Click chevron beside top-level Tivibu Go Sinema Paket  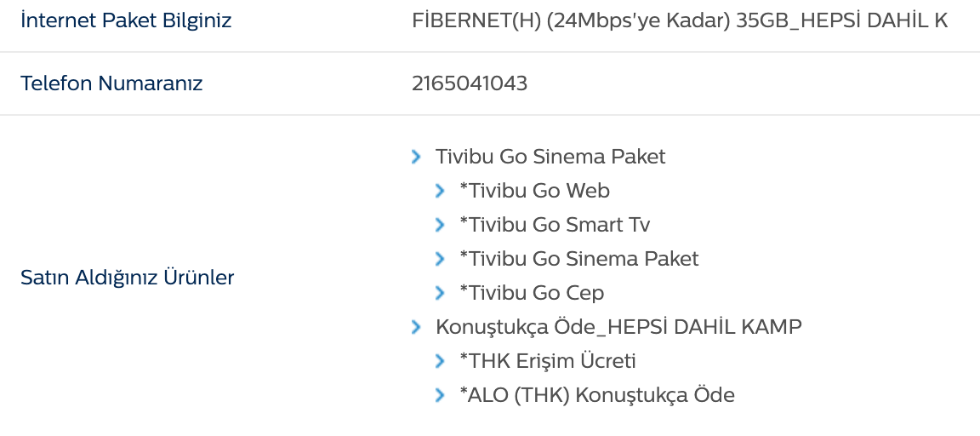[x=416, y=157]
